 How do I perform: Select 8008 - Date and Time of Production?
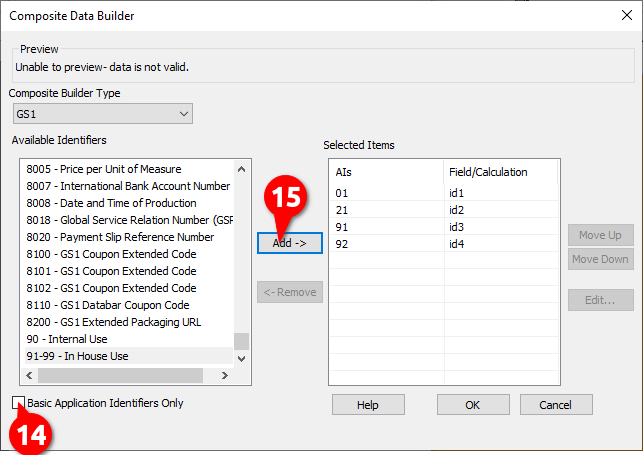tap(112, 203)
